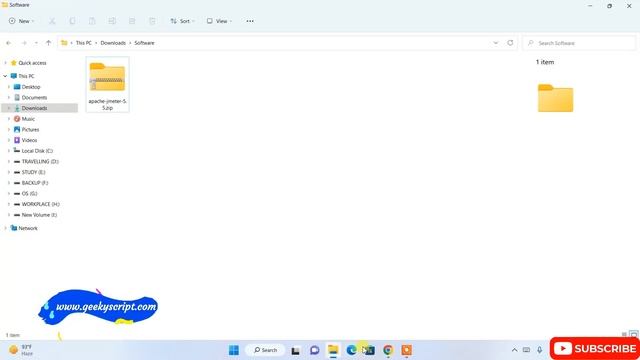Open the Windows Start menu
640x360 pixels.
234,350
